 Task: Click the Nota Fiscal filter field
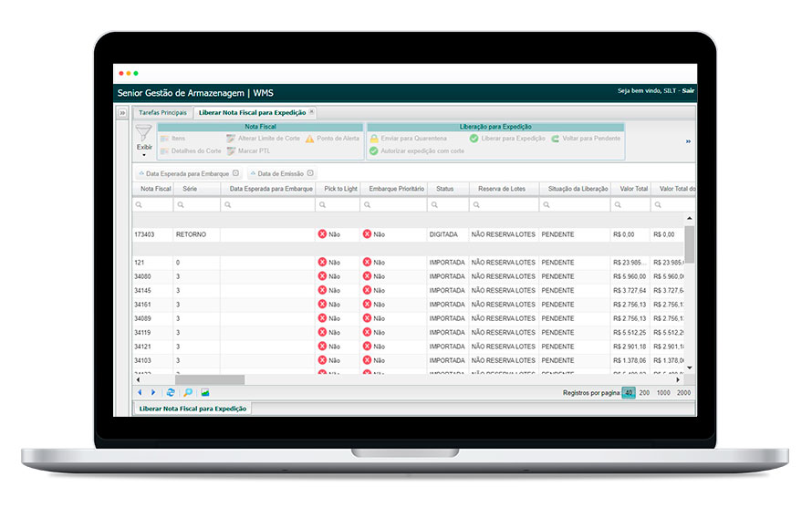point(152,205)
